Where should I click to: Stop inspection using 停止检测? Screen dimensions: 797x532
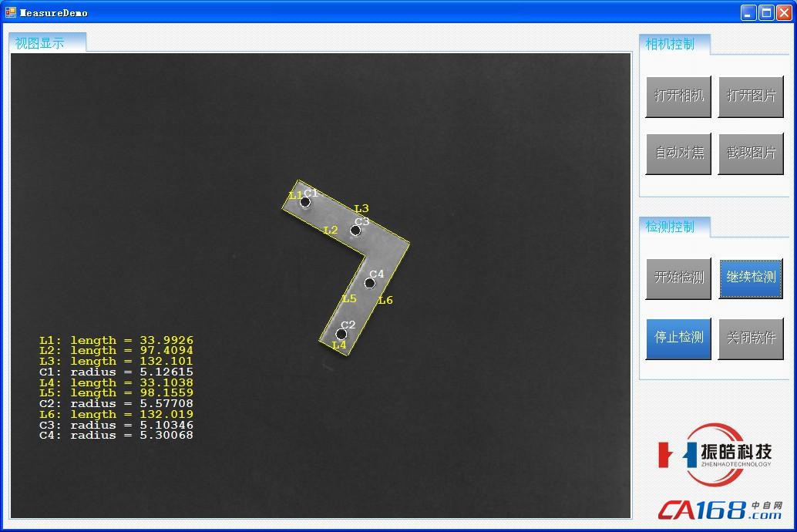(678, 338)
